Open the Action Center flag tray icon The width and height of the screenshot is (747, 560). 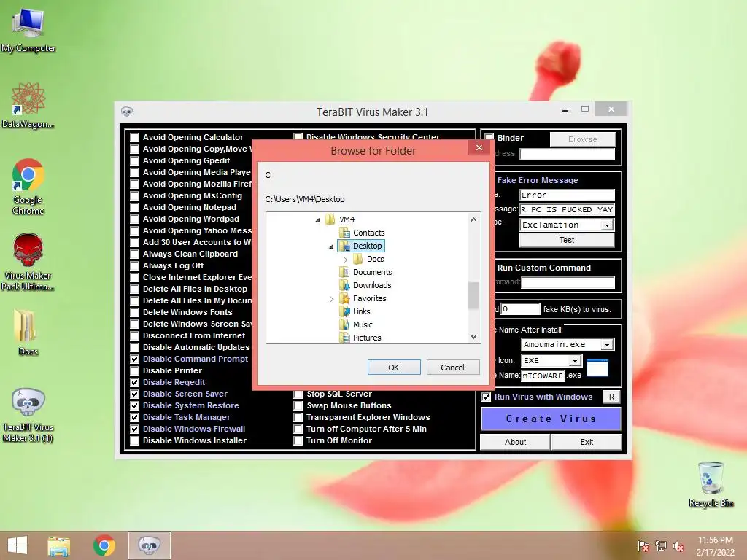643,546
